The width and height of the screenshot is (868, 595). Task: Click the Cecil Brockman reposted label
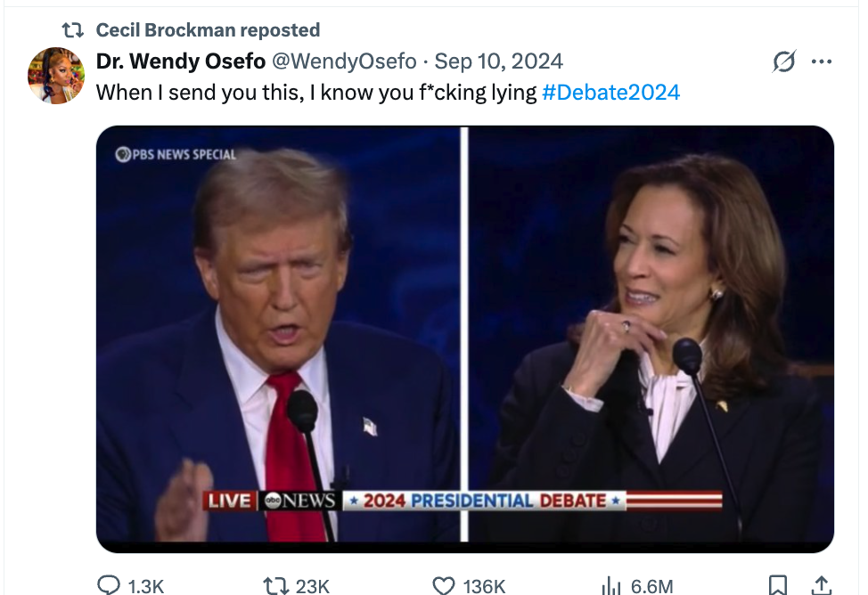point(208,30)
